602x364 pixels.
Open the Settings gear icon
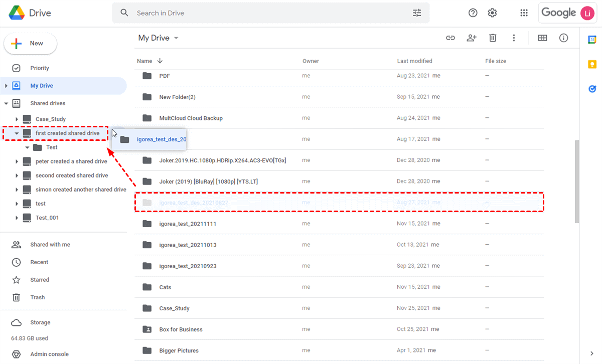(x=492, y=13)
